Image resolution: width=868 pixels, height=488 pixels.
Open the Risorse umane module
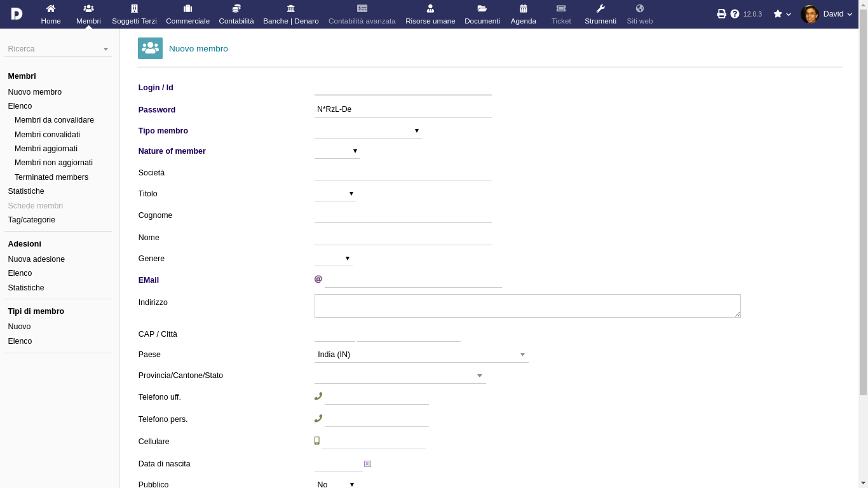pos(430,14)
